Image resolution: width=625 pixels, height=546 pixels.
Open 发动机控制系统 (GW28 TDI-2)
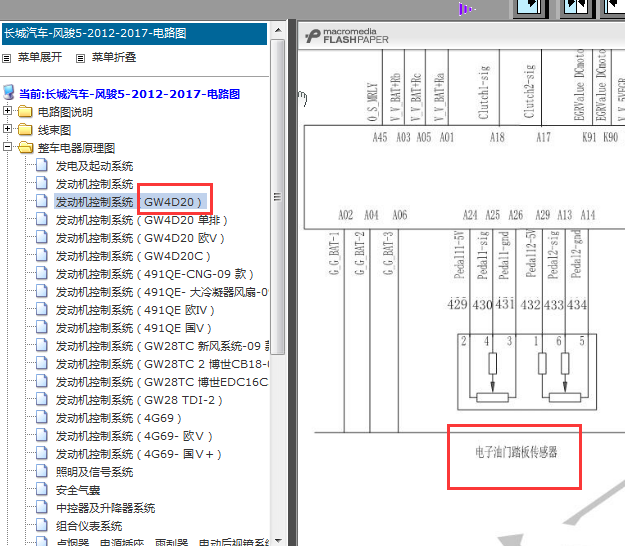(139, 400)
